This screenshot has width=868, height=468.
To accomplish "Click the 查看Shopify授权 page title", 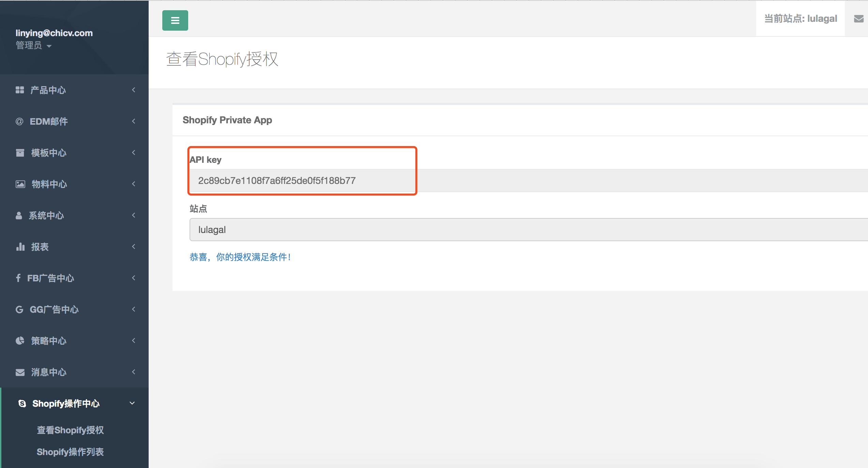I will tap(222, 59).
